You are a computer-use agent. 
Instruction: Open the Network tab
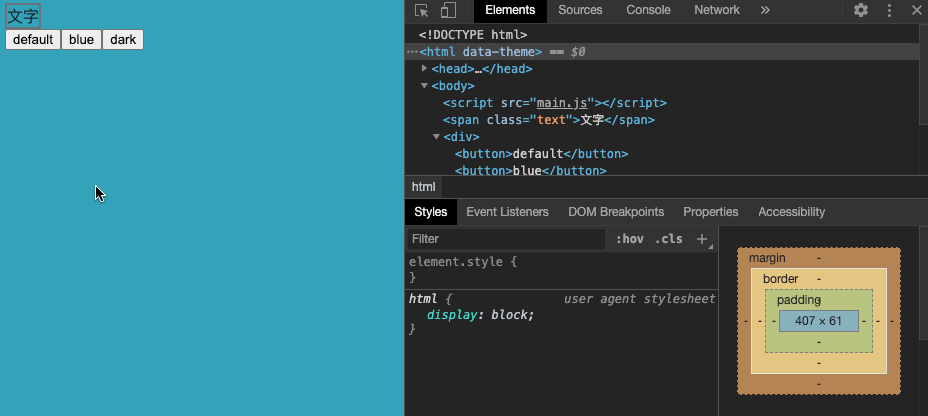click(717, 10)
